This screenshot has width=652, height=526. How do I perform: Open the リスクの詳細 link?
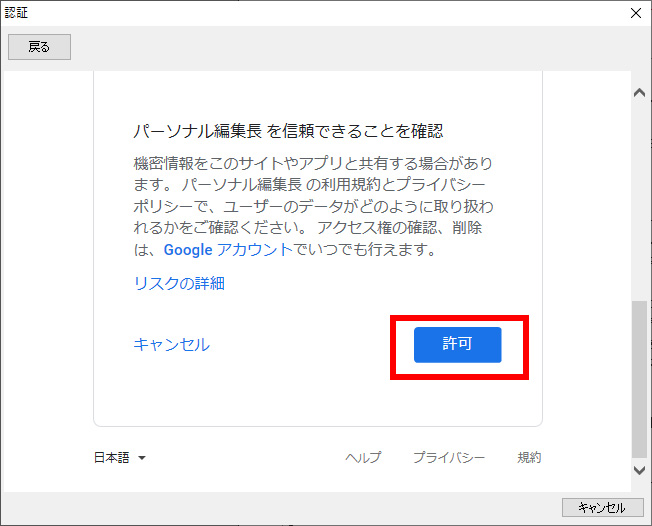point(179,283)
